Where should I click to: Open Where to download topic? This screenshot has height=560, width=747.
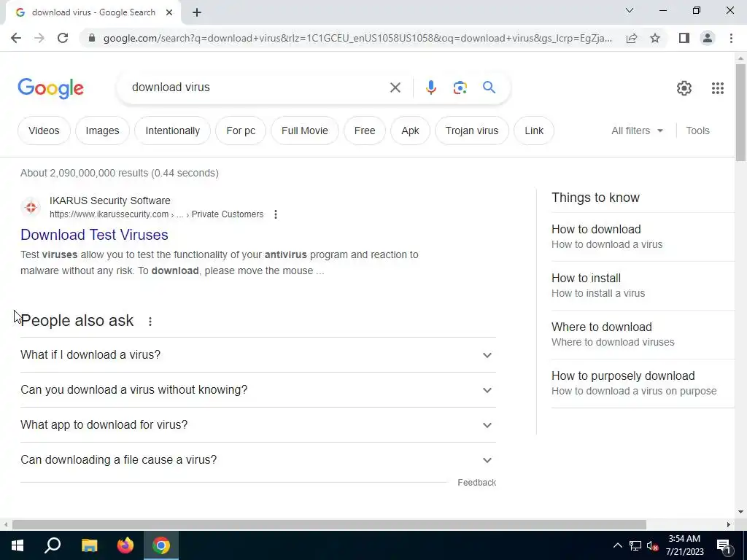[x=643, y=334]
